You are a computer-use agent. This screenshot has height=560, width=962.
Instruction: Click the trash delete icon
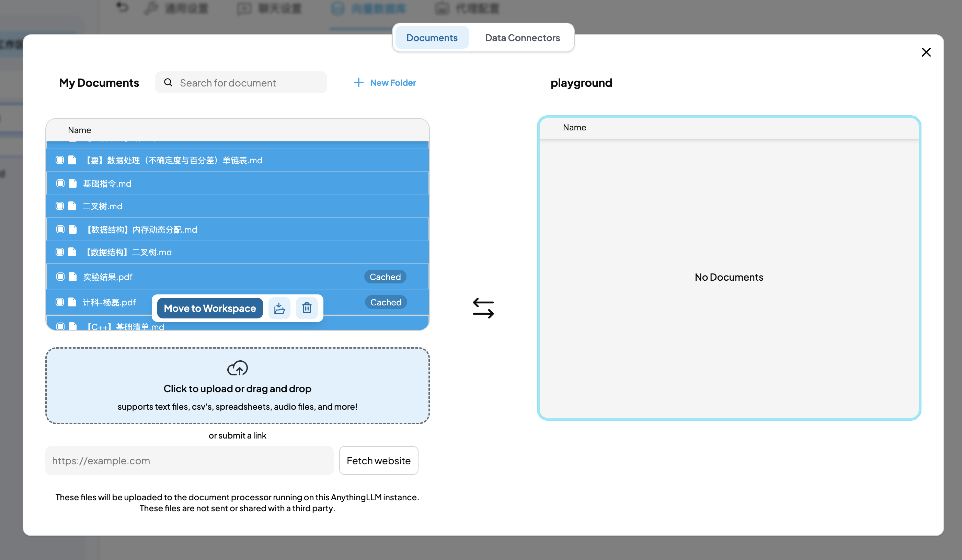[307, 308]
